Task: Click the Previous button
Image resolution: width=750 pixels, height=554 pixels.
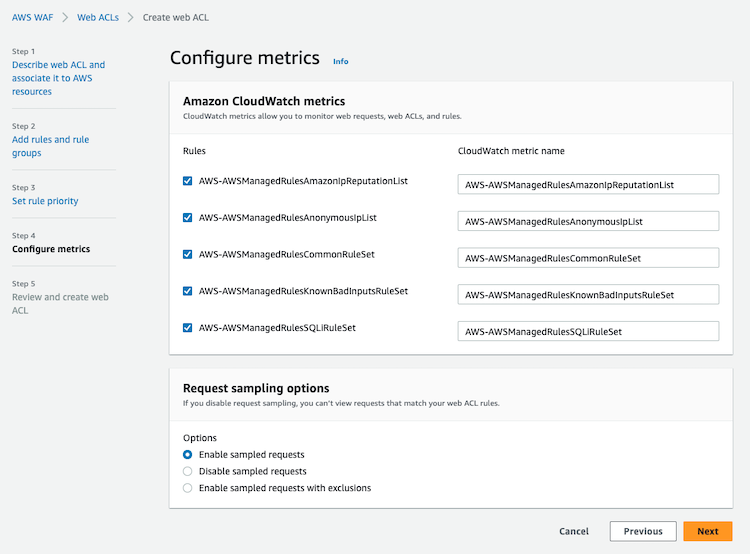Action: (643, 531)
